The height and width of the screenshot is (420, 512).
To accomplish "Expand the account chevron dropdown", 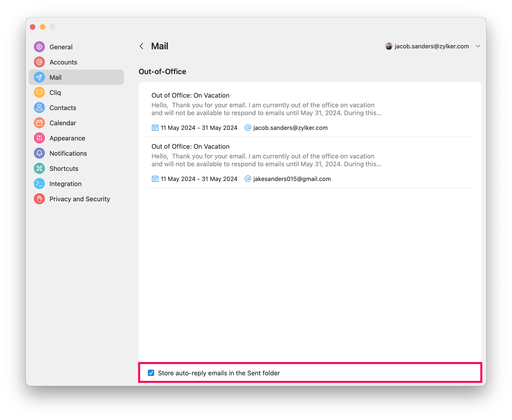I will (x=478, y=46).
